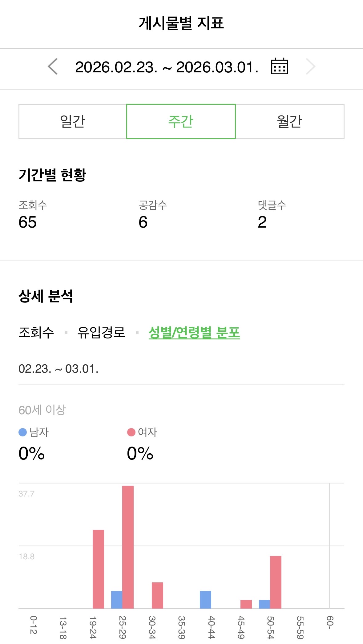
Task: Switch to the 월간 tab
Action: click(289, 121)
